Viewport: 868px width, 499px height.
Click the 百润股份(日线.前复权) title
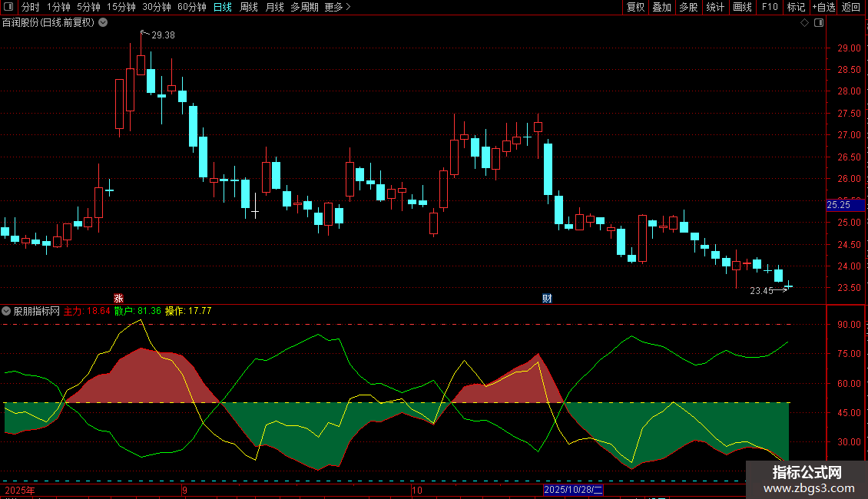tap(48, 23)
